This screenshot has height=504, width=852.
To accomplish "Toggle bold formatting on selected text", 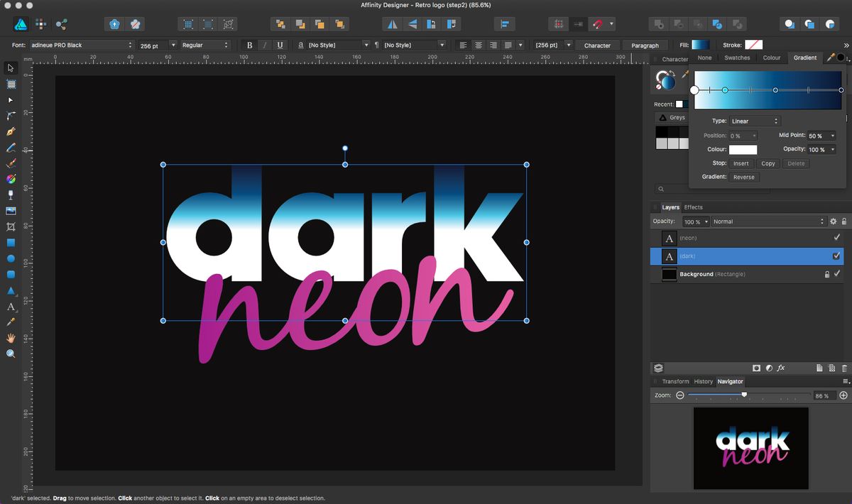I will tap(249, 45).
